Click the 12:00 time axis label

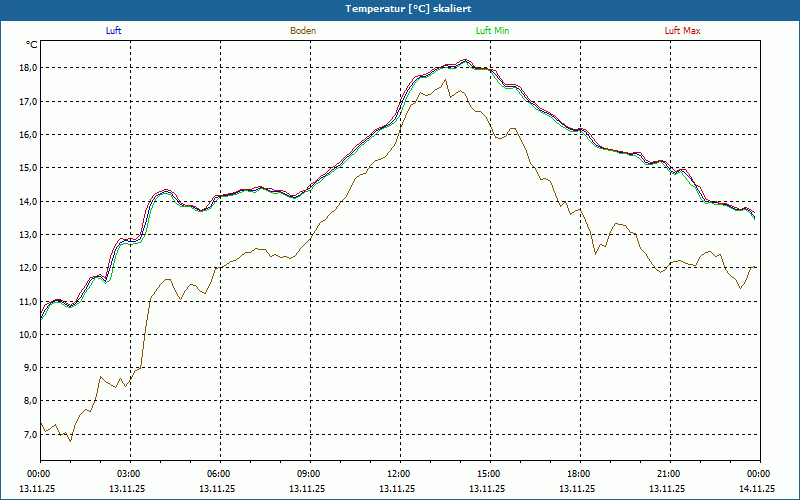point(399,474)
